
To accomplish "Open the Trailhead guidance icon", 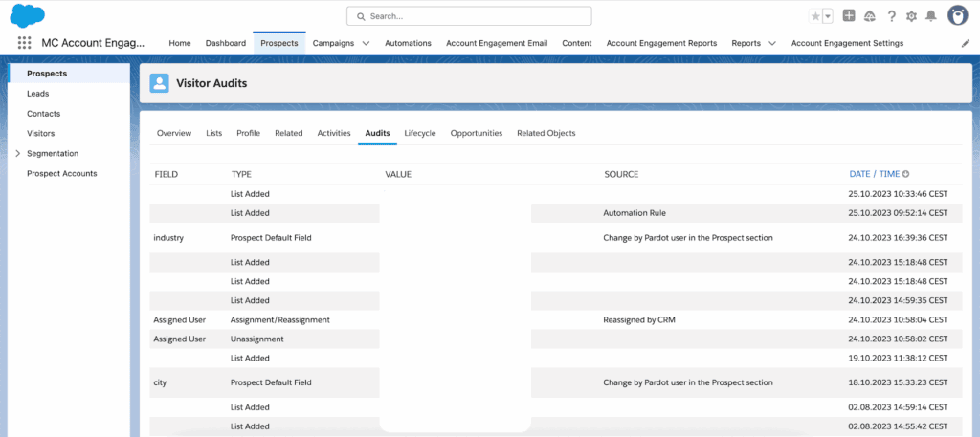I will tap(870, 16).
